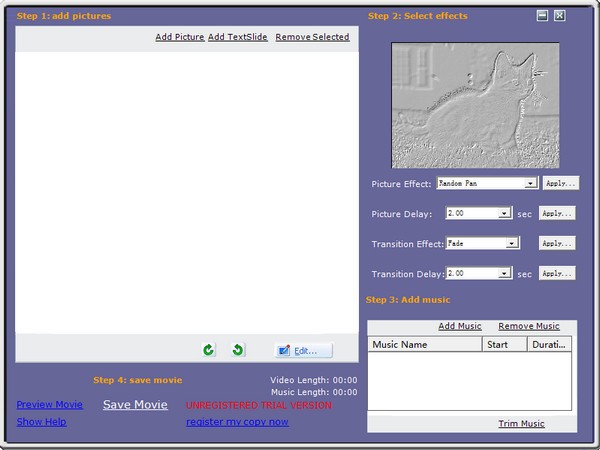
Task: Expand the Picture Delay combo box
Action: point(506,213)
